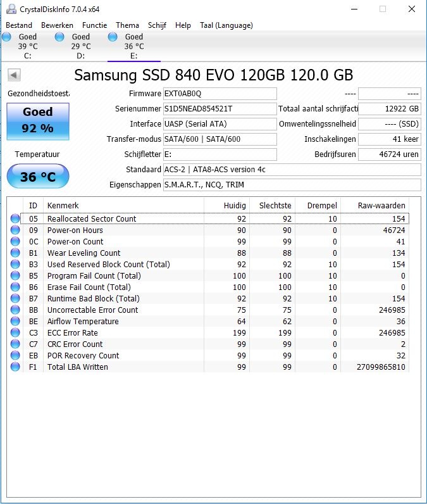Select the E: drive tab at 36 °C
The width and height of the screenshot is (427, 504).
pos(134,46)
